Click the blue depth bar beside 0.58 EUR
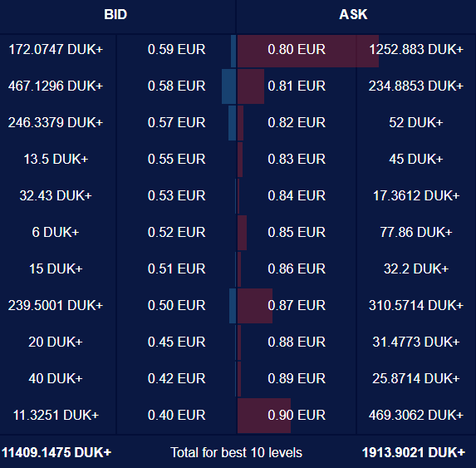Screen dimensions: 476x468 click(229, 86)
